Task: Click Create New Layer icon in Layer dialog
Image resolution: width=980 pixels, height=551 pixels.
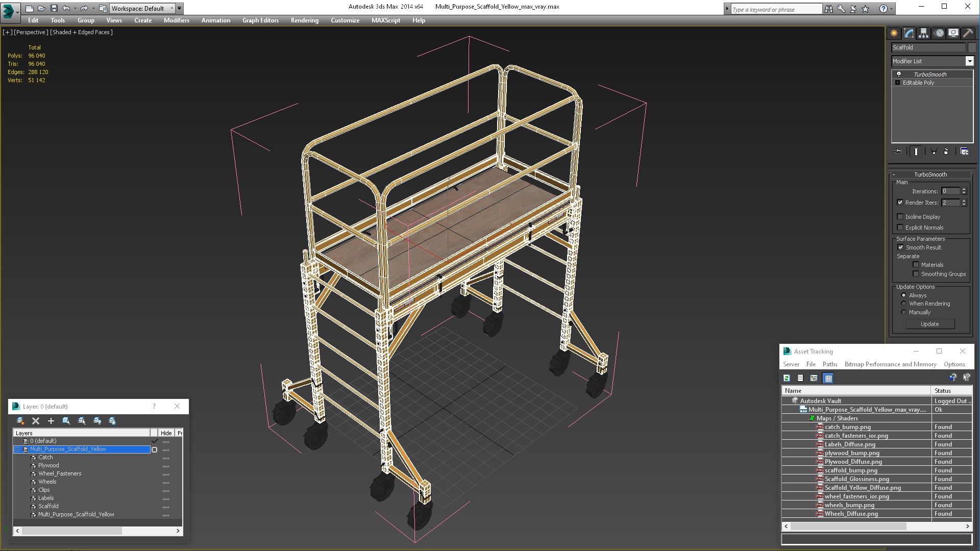Action: (20, 421)
